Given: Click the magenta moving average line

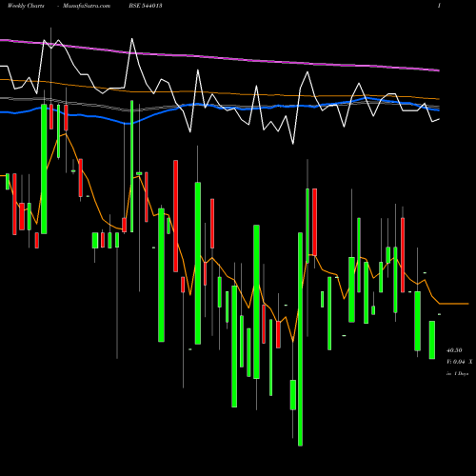Looking at the screenshot, I should point(220,58).
